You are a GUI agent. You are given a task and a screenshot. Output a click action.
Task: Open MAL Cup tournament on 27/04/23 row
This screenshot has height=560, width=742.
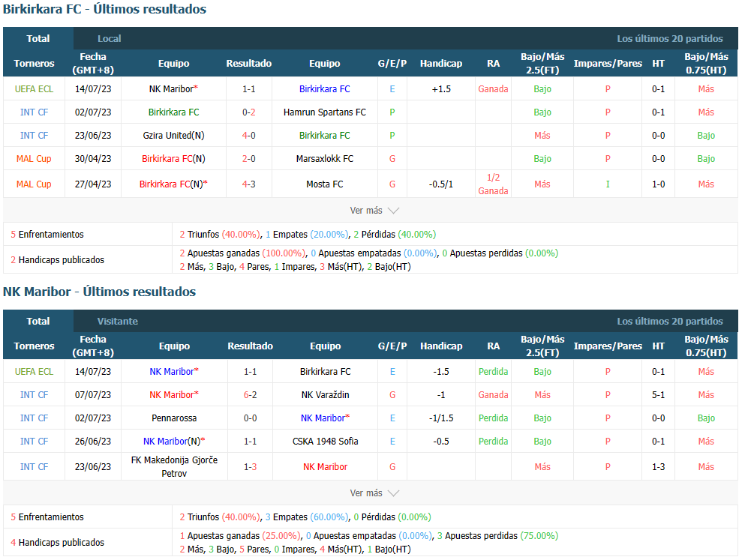point(34,184)
